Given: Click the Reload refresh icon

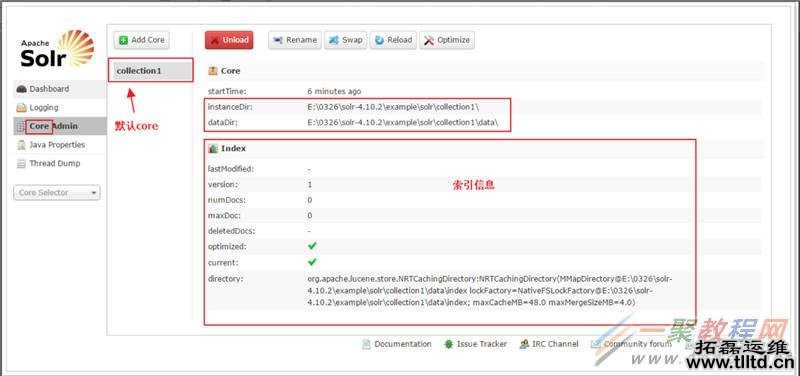Looking at the screenshot, I should [379, 40].
